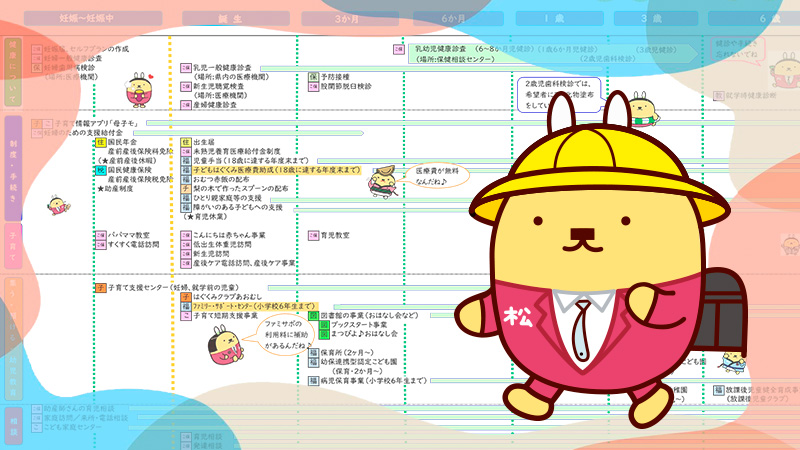
Task: Click まつぴよ♪おはなし会 entry
Action: click(x=364, y=334)
